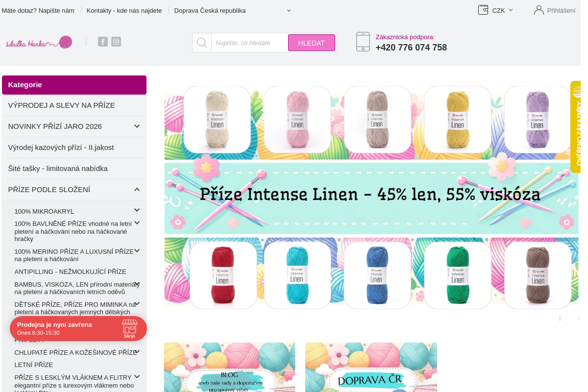Click the magnifying glass search icon
The height and width of the screenshot is (392, 588).
click(202, 43)
